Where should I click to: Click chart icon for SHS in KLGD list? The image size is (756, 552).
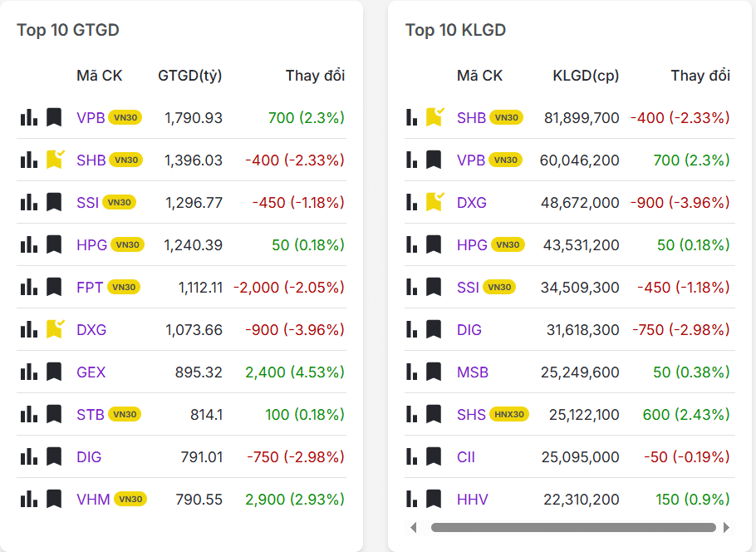pyautogui.click(x=412, y=414)
